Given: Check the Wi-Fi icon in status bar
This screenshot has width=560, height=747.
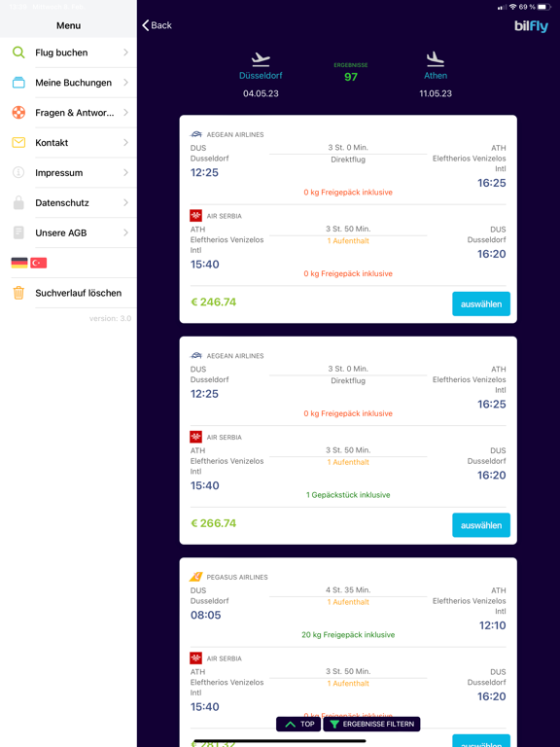Looking at the screenshot, I should [513, 7].
